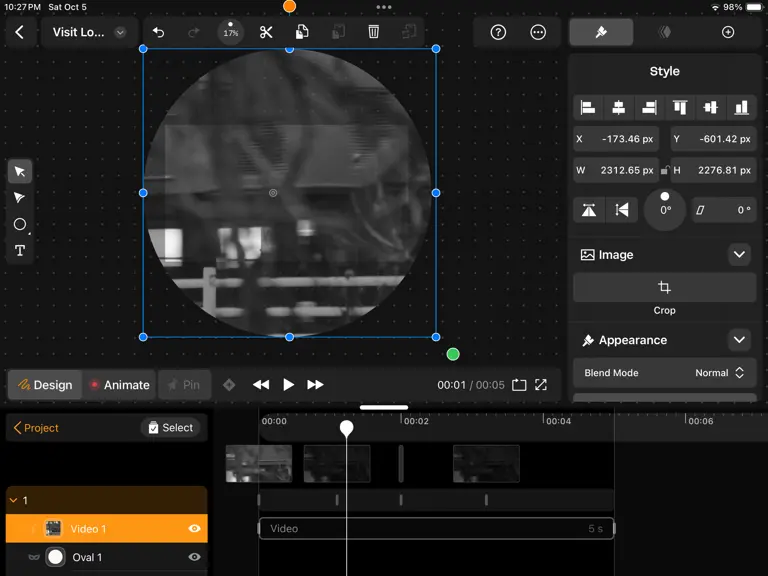
Task: Toggle the artboard frame view icon
Action: [519, 385]
